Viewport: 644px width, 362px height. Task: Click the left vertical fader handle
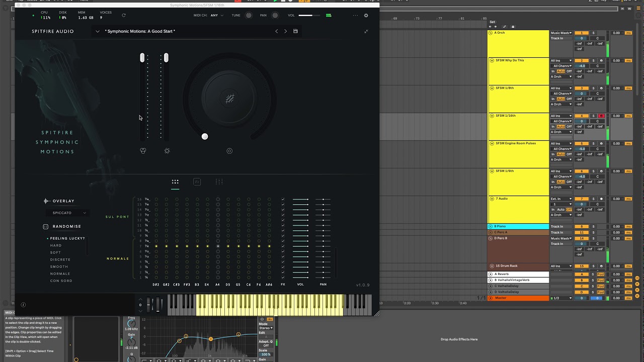[x=142, y=58]
